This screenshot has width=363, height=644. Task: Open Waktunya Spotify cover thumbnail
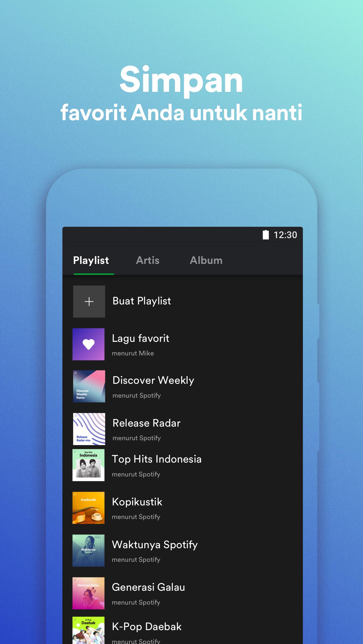88,550
